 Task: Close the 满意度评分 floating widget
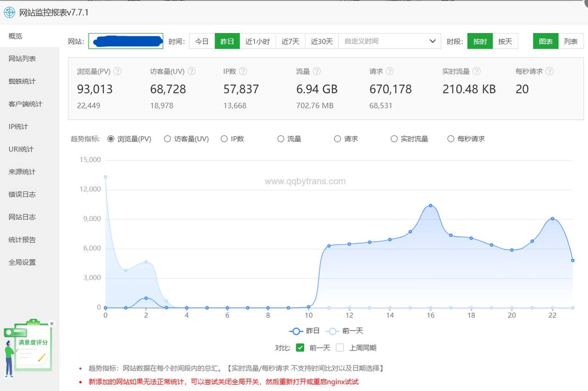point(52,324)
